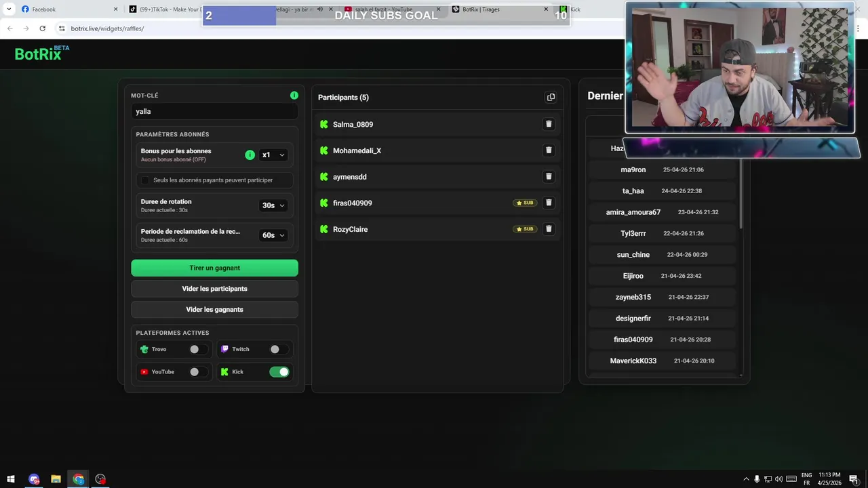The width and height of the screenshot is (868, 488).
Task: Reload the page in the browser
Action: (42, 28)
